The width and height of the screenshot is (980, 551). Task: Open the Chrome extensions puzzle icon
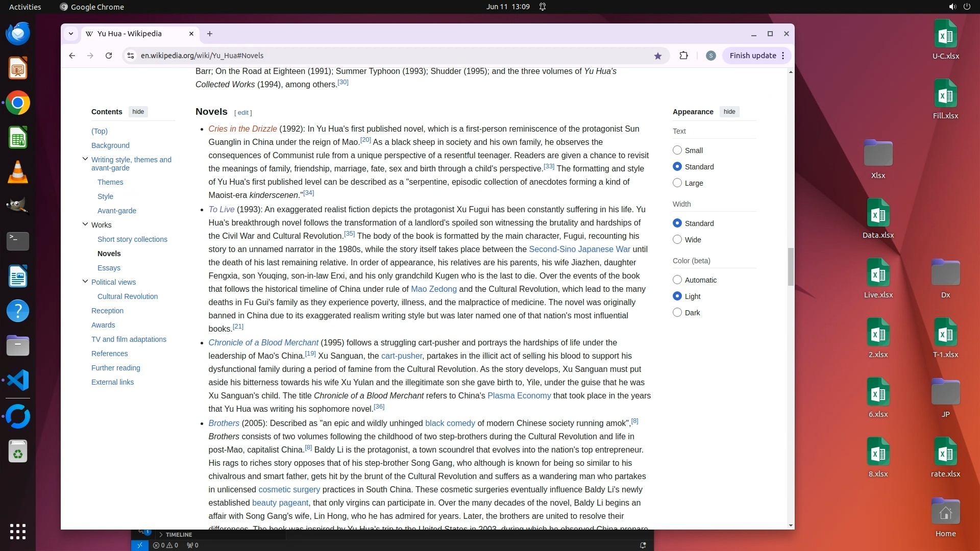pos(683,56)
